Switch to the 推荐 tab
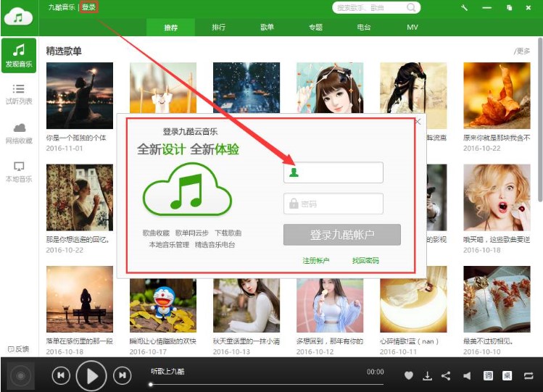 (x=170, y=28)
